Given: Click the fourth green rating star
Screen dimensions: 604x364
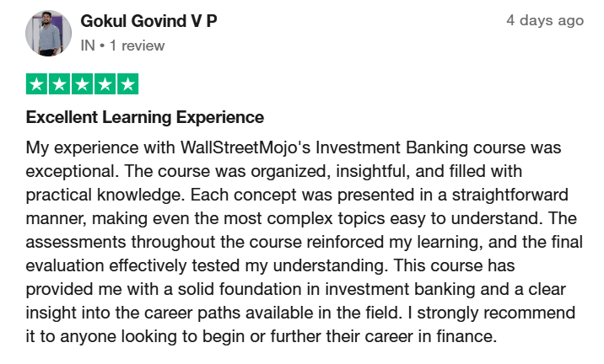Looking at the screenshot, I should click(105, 84).
